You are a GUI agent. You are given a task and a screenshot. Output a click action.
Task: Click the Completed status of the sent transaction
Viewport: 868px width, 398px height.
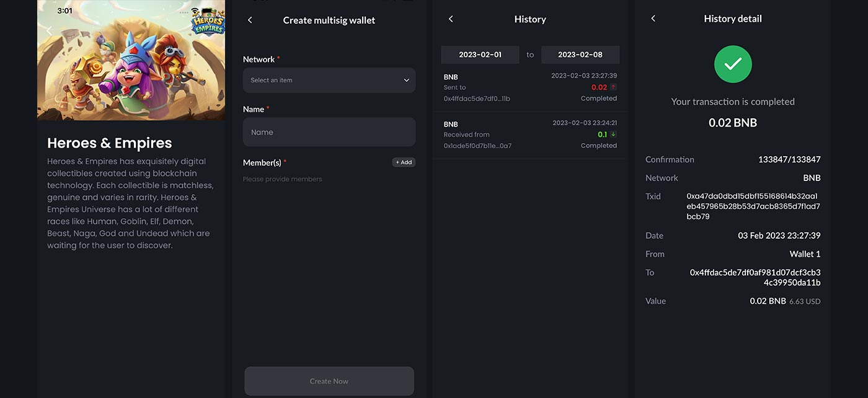[598, 98]
